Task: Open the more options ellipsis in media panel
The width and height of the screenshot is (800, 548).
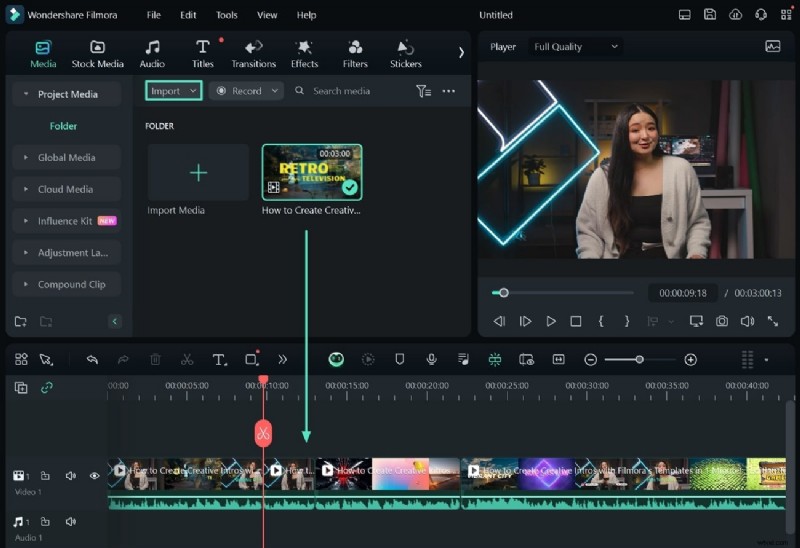Action: click(x=448, y=91)
